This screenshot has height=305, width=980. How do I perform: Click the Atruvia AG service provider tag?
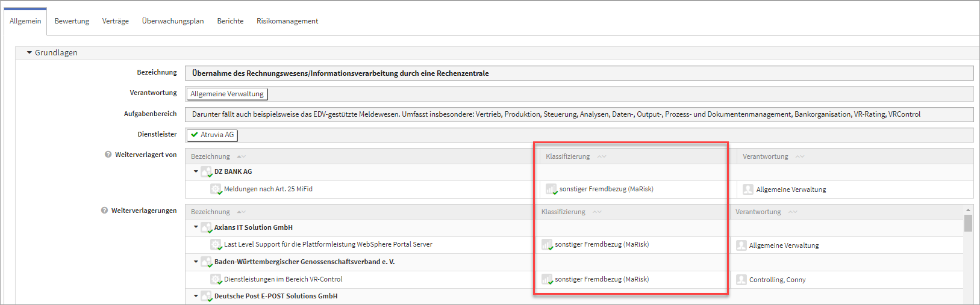(212, 135)
